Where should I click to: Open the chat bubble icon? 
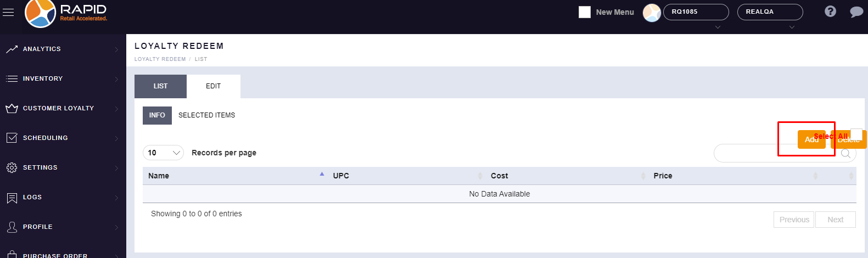[x=856, y=12]
